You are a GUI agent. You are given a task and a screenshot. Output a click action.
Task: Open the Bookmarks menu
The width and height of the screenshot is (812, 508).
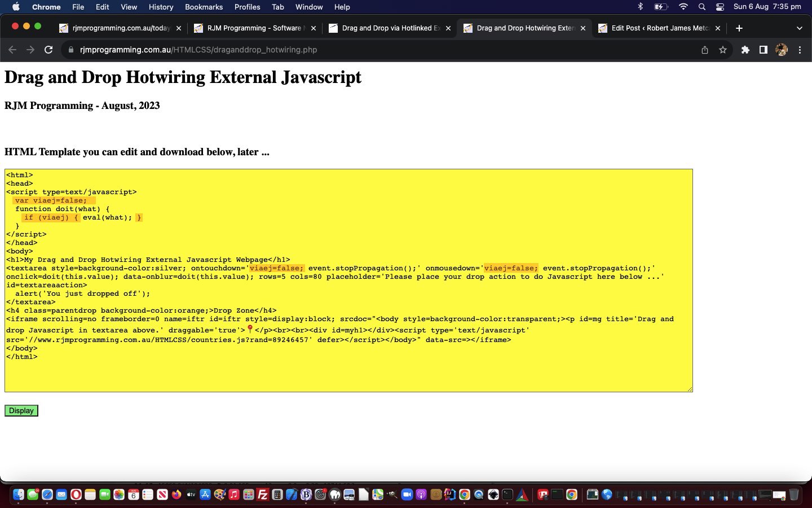[x=204, y=7]
